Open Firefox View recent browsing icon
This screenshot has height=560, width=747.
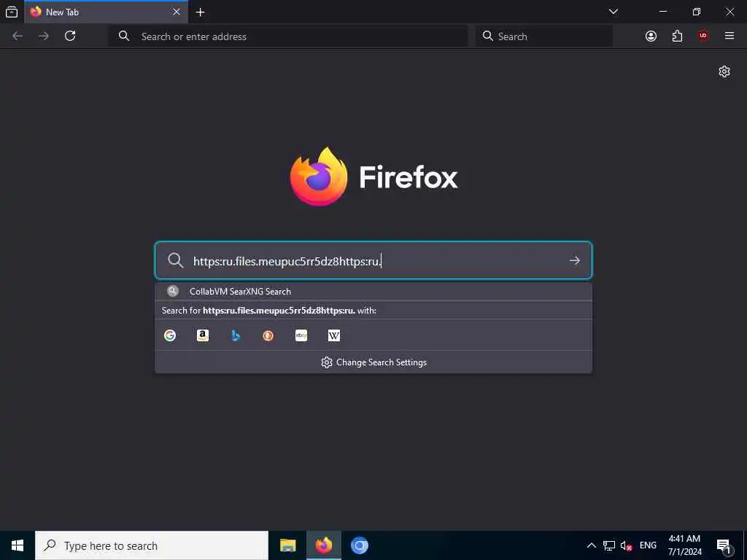click(12, 12)
